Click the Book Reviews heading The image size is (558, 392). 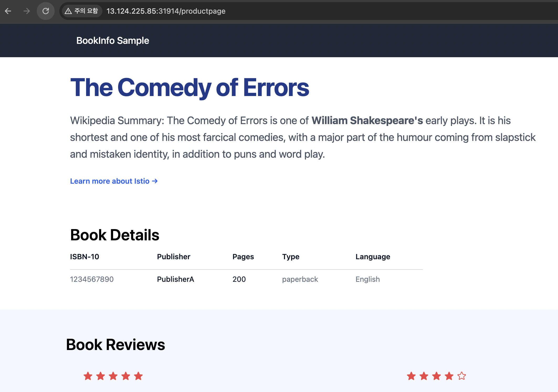[x=115, y=345]
